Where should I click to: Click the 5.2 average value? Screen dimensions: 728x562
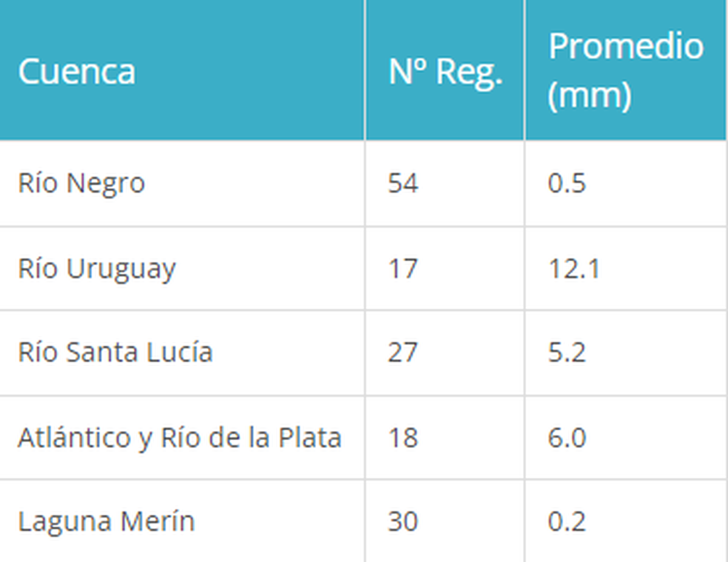point(567,352)
